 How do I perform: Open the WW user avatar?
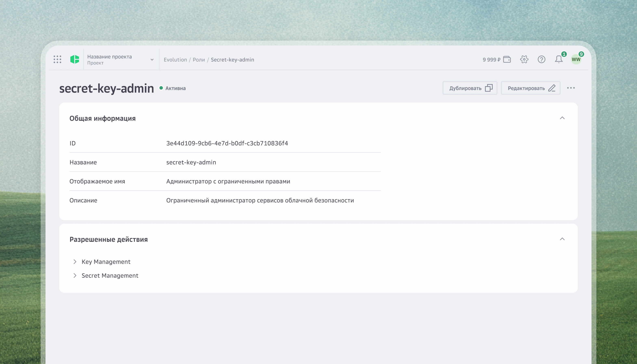point(576,60)
